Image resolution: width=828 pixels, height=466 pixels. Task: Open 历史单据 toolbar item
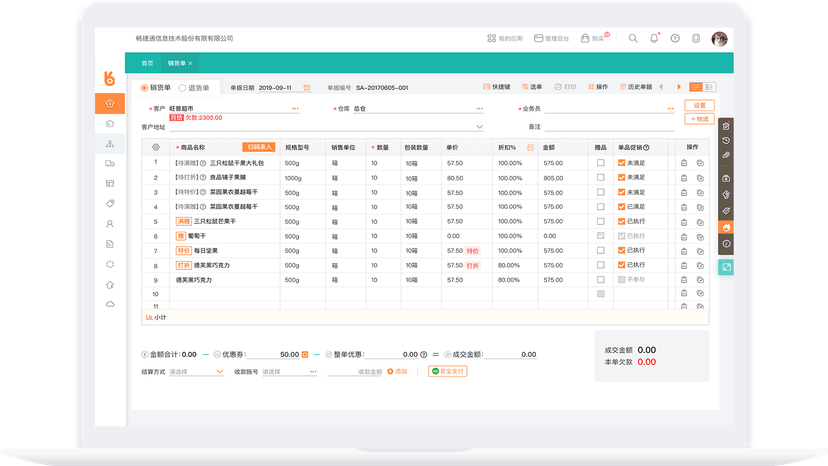[x=636, y=87]
